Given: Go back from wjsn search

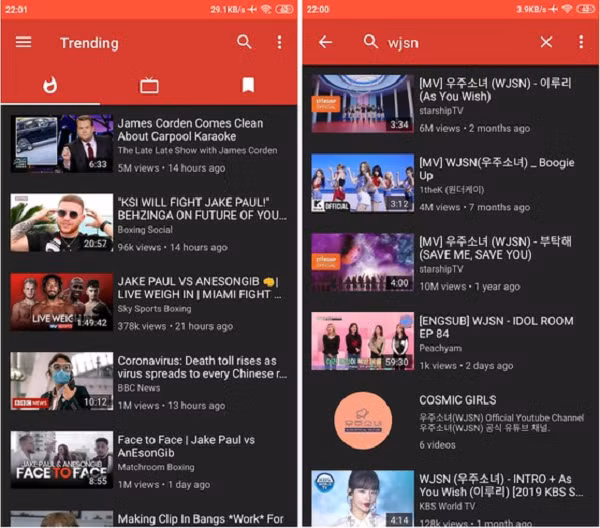Looking at the screenshot, I should click(x=325, y=42).
